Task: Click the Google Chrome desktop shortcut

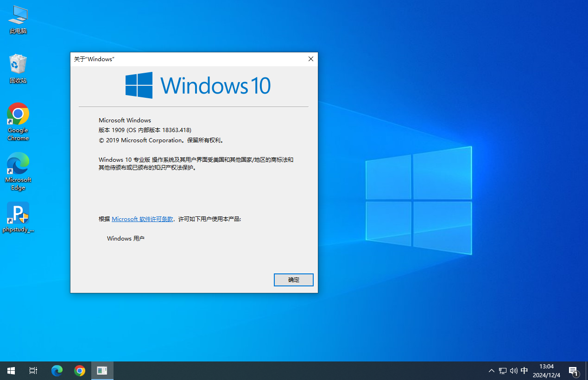Action: pos(18,121)
